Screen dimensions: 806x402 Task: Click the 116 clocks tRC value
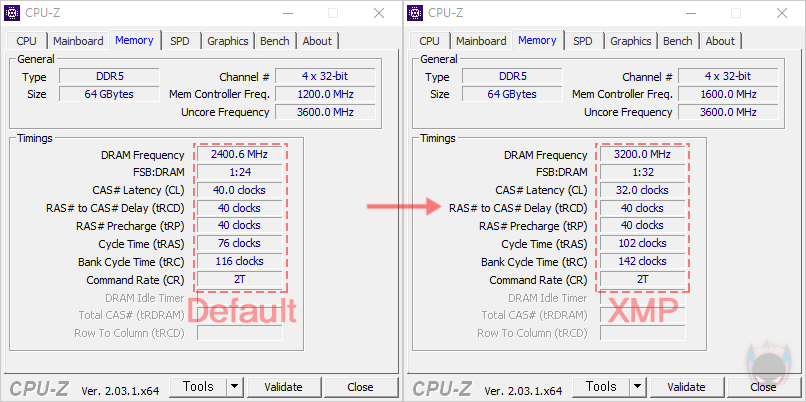pos(240,261)
